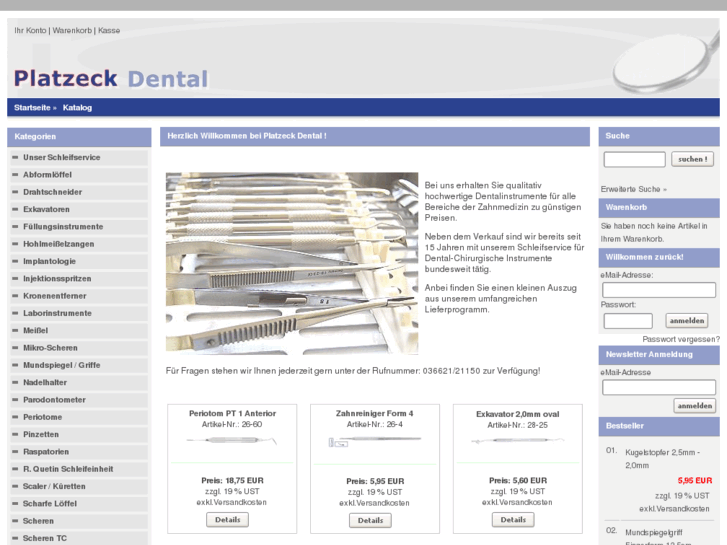Click the Passwort field
The image size is (727, 545).
[628, 321]
